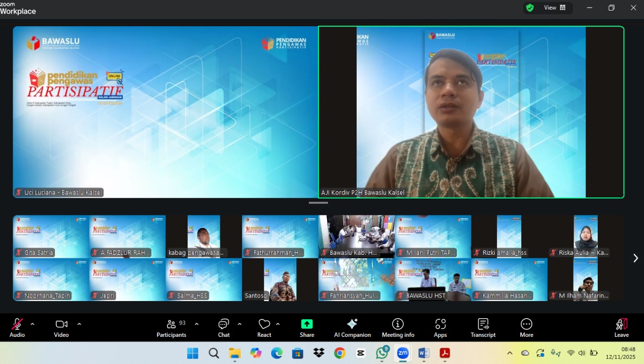Select Salma_HSS participant thumbnail
The image size is (644, 364).
click(x=204, y=280)
